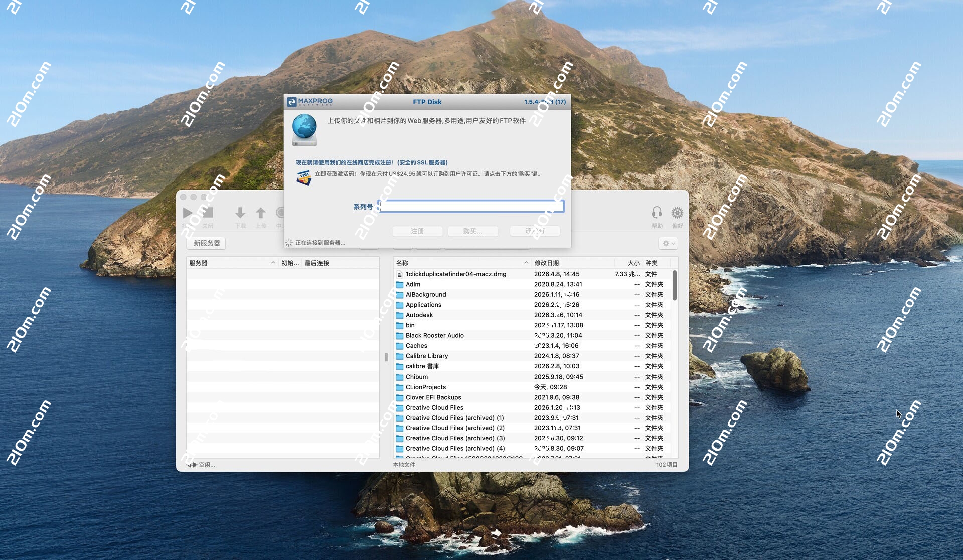Select the AIBackground folder row
Image resolution: width=963 pixels, height=560 pixels.
(x=533, y=295)
